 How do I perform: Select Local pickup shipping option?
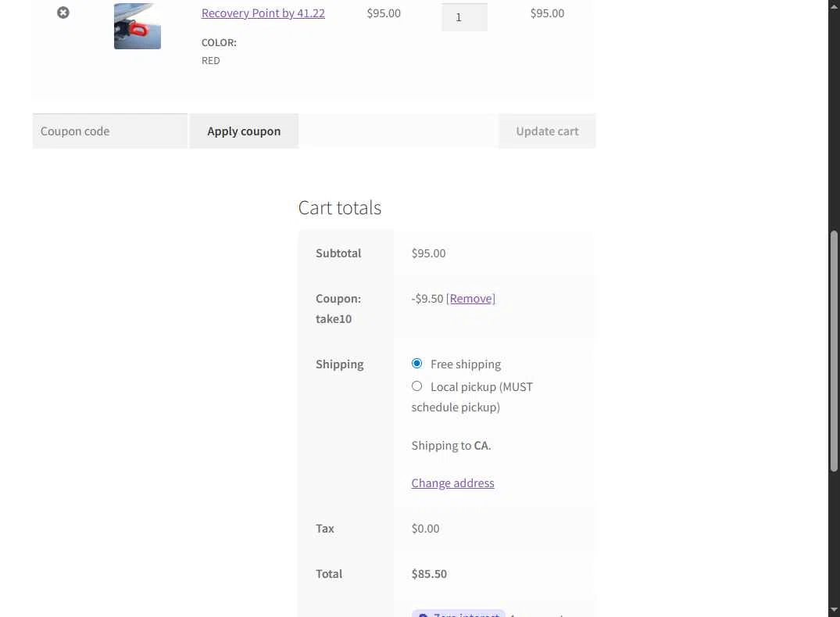point(416,386)
